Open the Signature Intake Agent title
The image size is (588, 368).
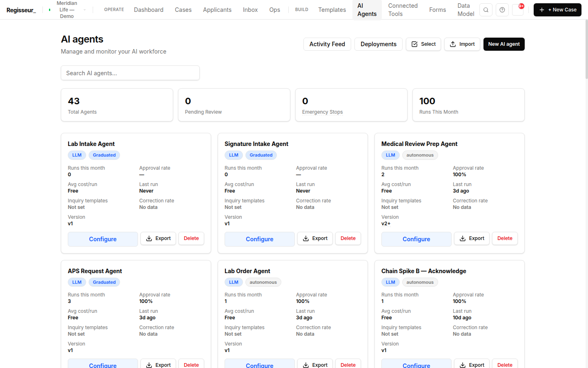[x=256, y=144]
